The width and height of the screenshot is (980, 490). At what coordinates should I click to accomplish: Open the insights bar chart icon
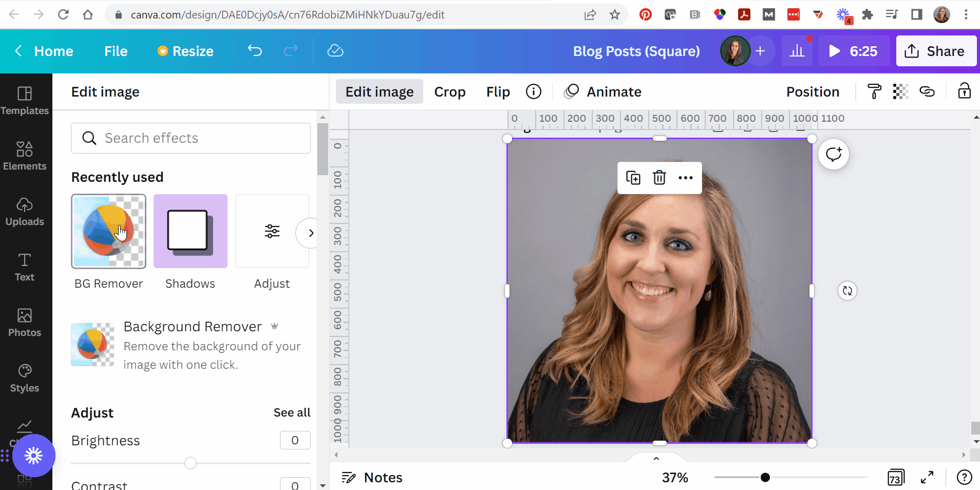(x=797, y=51)
